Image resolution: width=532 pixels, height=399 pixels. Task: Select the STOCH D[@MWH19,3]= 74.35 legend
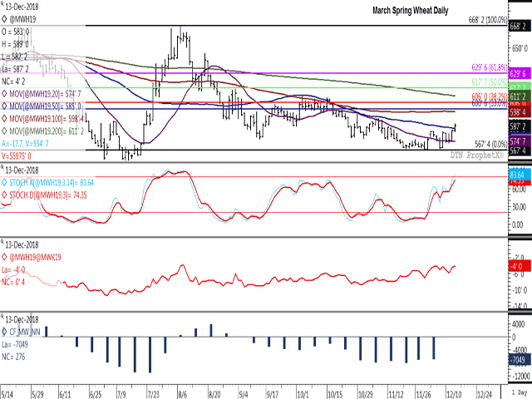pyautogui.click(x=48, y=195)
